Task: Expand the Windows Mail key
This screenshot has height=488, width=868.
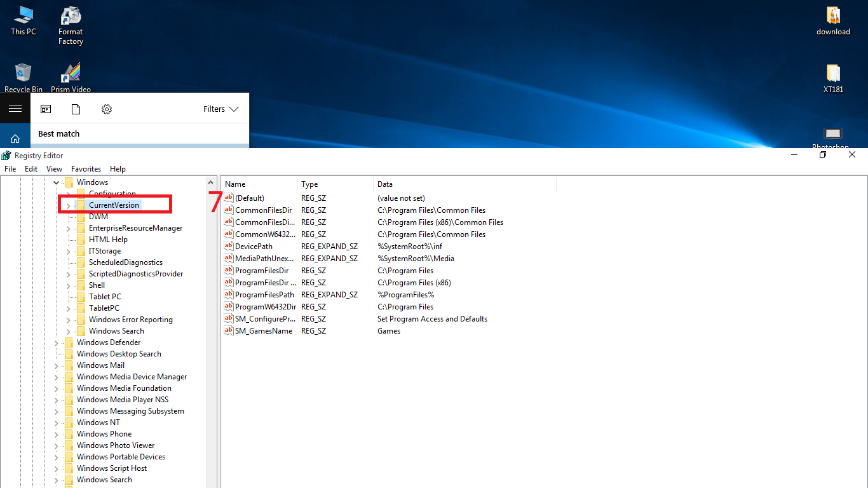Action: pos(57,366)
